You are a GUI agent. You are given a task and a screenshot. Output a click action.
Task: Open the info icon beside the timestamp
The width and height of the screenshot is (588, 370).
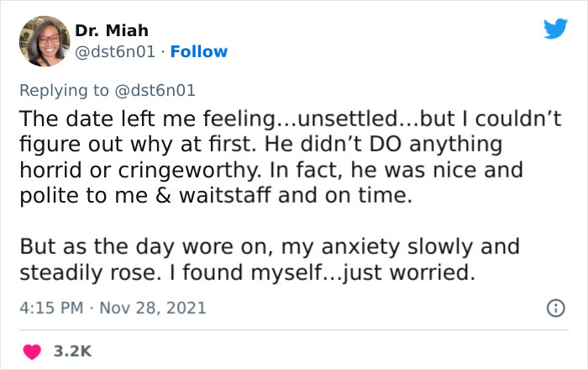(555, 309)
